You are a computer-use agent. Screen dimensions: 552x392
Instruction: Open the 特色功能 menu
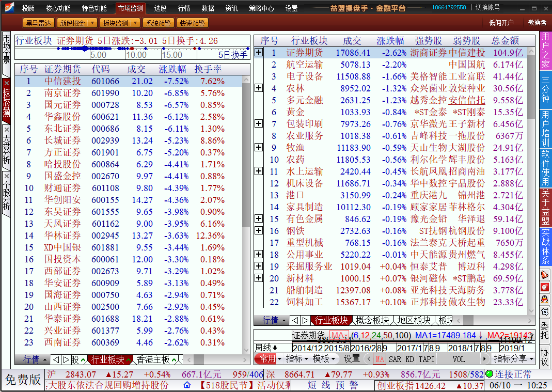(94, 8)
